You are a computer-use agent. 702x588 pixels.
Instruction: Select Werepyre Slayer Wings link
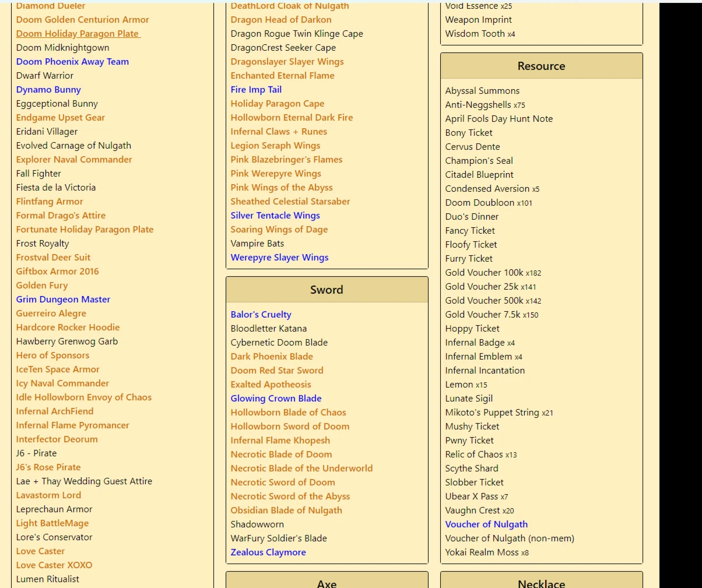(279, 258)
